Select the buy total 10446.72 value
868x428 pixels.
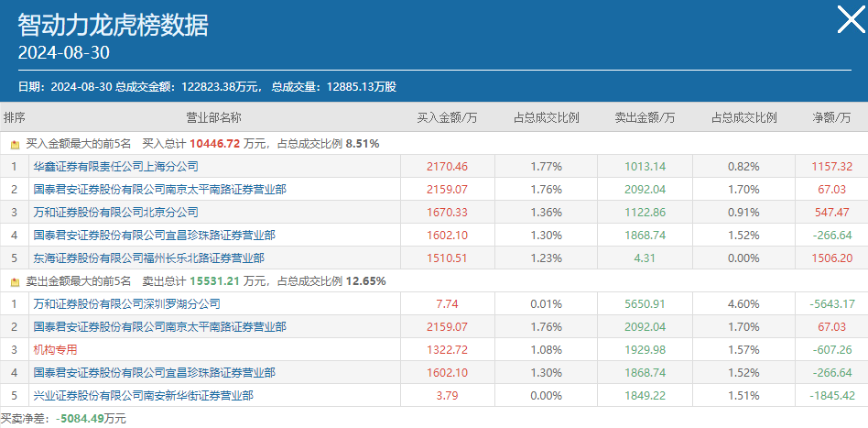[x=215, y=144]
